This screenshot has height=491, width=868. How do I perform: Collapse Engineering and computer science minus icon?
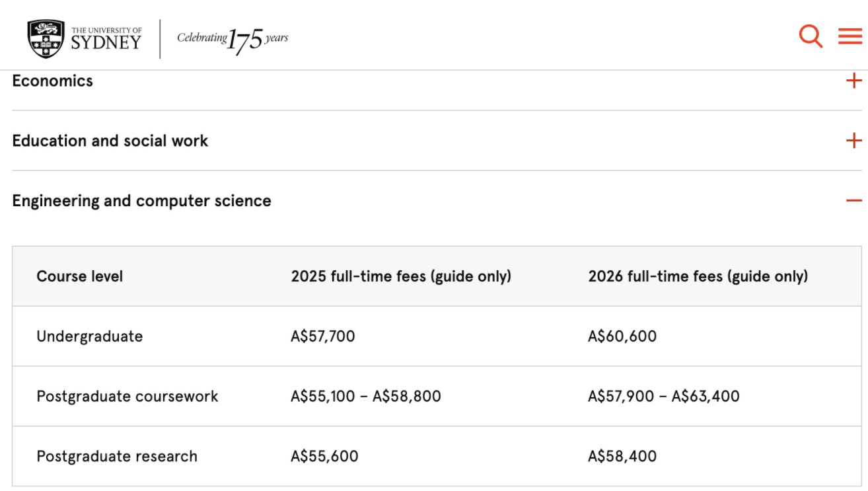(853, 201)
